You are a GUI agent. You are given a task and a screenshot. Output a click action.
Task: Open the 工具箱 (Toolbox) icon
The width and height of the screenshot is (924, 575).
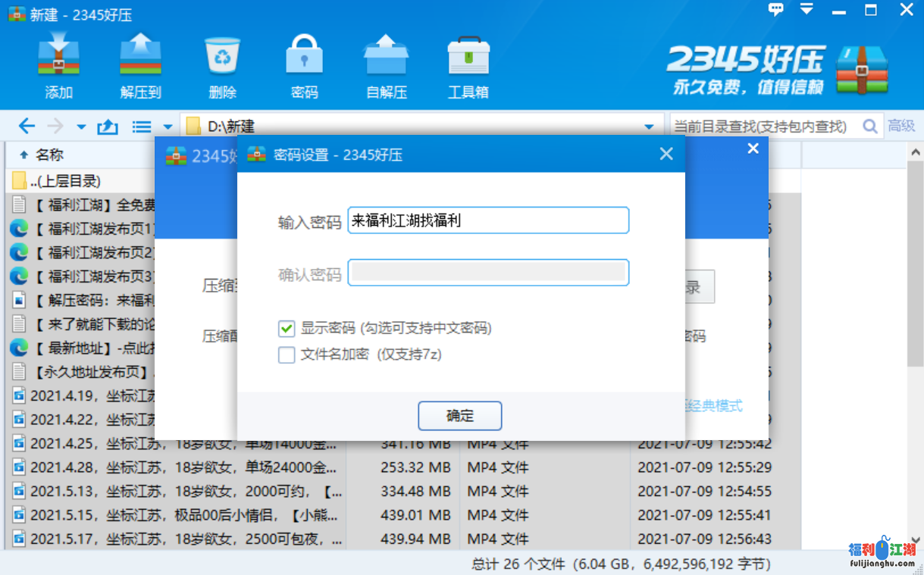468,58
